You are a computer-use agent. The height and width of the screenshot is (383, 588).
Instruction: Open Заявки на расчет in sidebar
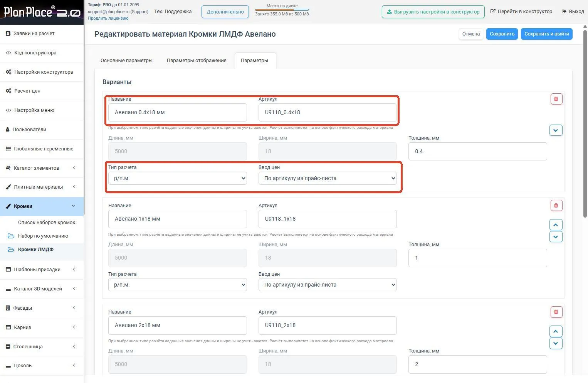pos(42,34)
